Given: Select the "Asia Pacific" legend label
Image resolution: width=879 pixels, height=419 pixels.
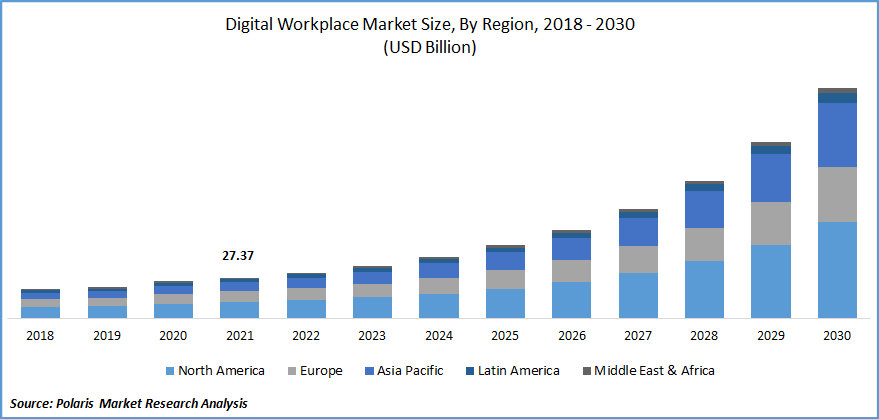Looking at the screenshot, I should pyautogui.click(x=410, y=371).
